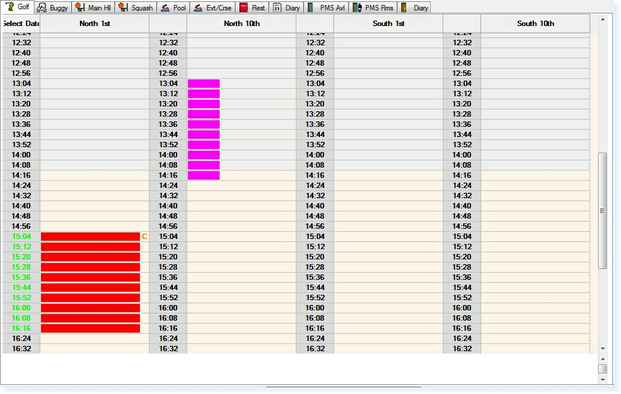
Task: Click the main scrollbar down arrow
Action: (602, 348)
